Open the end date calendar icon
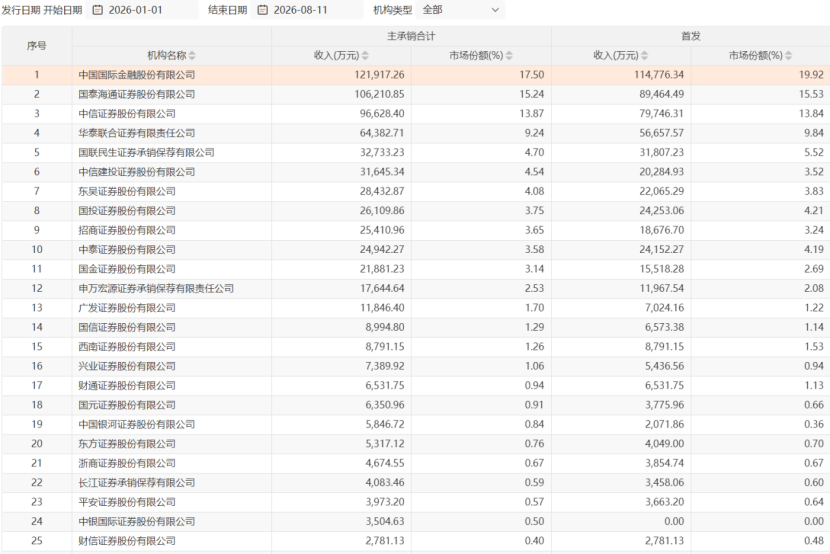The image size is (830, 554). (263, 10)
